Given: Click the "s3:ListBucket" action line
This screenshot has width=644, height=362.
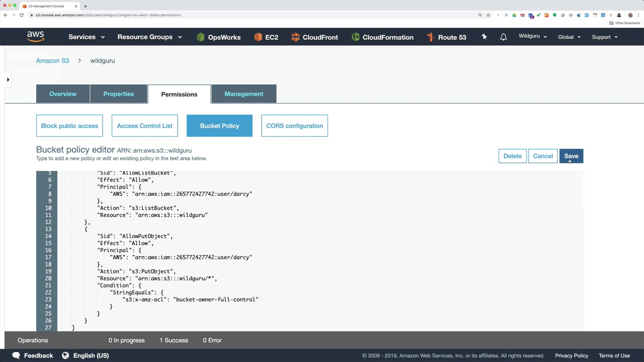Looking at the screenshot, I should (x=138, y=208).
